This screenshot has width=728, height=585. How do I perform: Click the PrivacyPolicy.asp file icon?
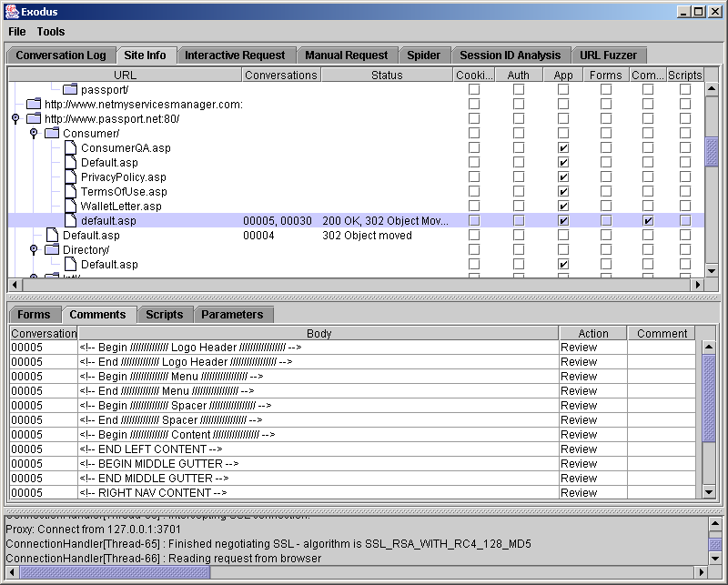click(70, 177)
